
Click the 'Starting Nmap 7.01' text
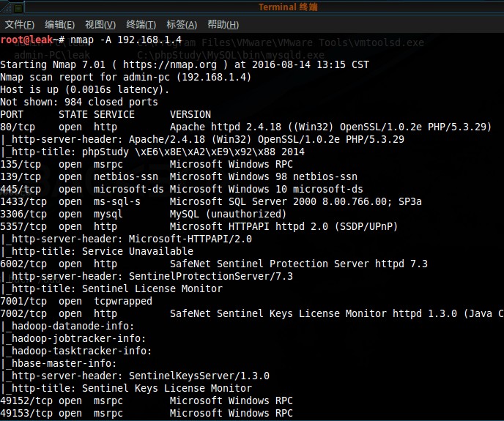pos(53,64)
